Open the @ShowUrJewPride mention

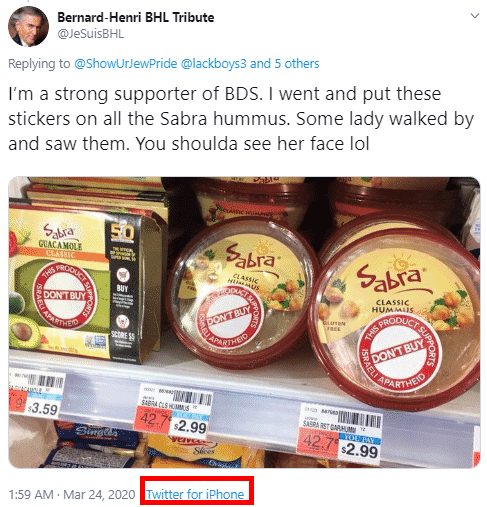click(126, 63)
